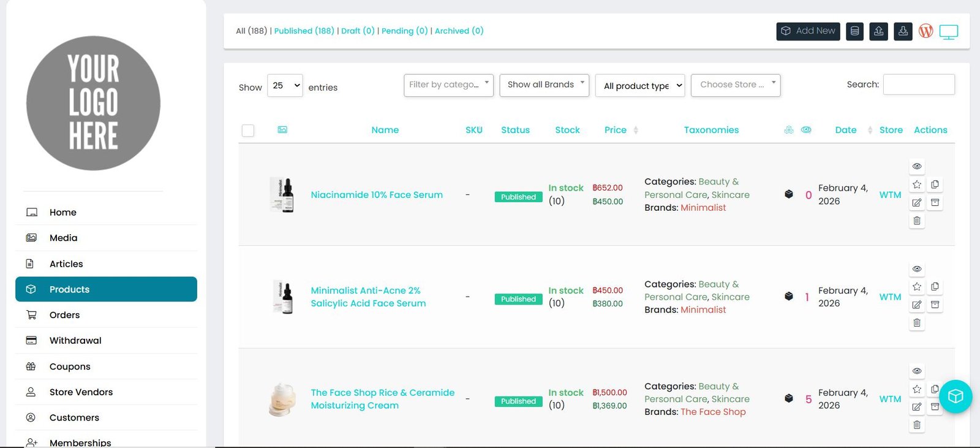
Task: Open the show entries count dropdown
Action: pyautogui.click(x=285, y=86)
